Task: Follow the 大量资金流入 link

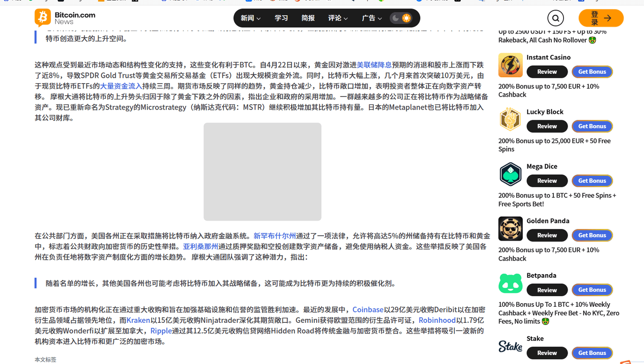Action: 121,86
